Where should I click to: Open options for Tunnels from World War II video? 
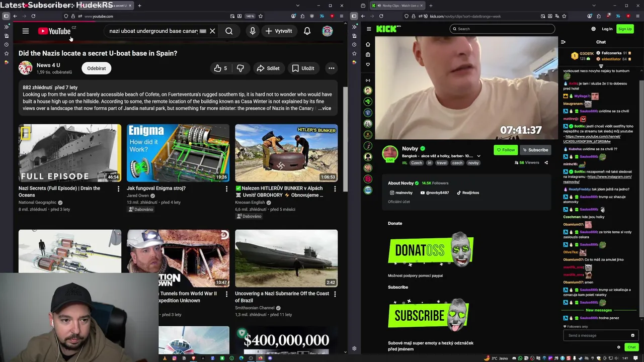point(226,294)
